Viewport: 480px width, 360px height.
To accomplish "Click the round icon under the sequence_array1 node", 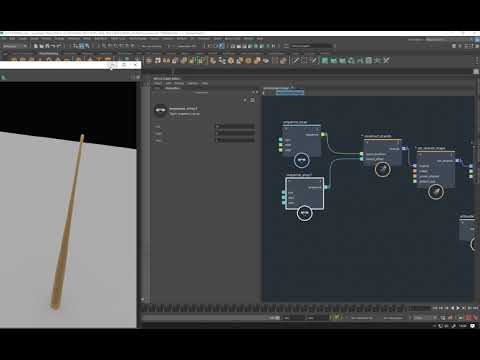I will pos(304,213).
